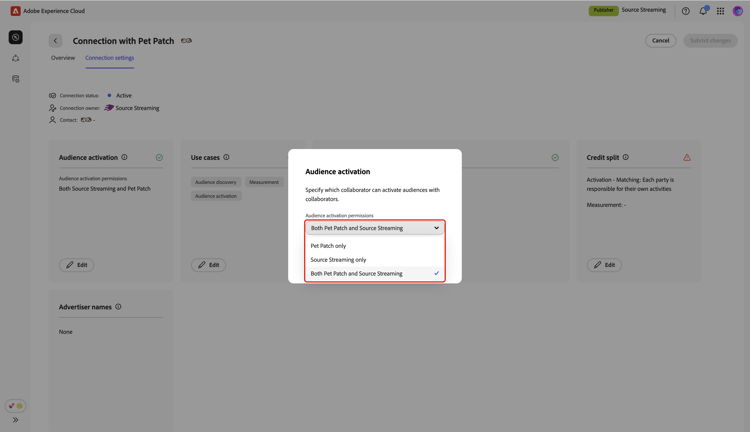Screen dimensions: 750x432
Task: Open the apps grid switcher
Action: pyautogui.click(x=720, y=11)
